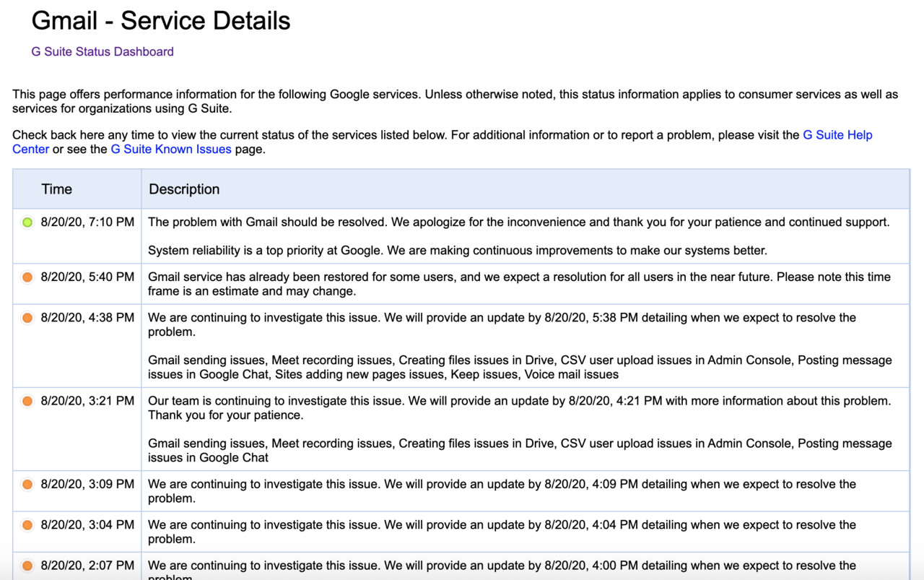Click the green status dot for 7:10 PM
Viewport: 924px width, 580px height.
point(27,222)
